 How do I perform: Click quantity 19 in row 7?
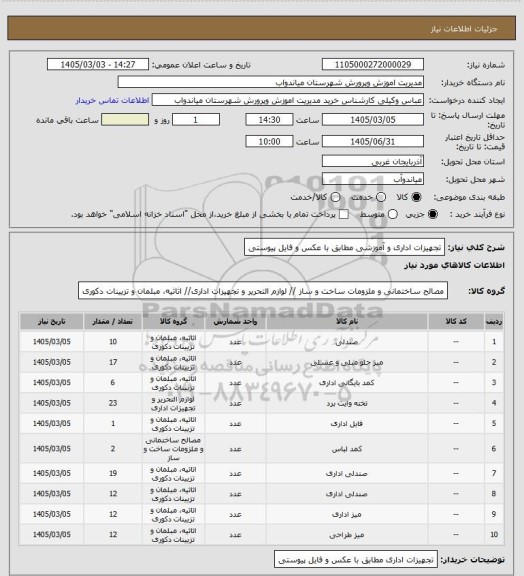click(x=113, y=474)
